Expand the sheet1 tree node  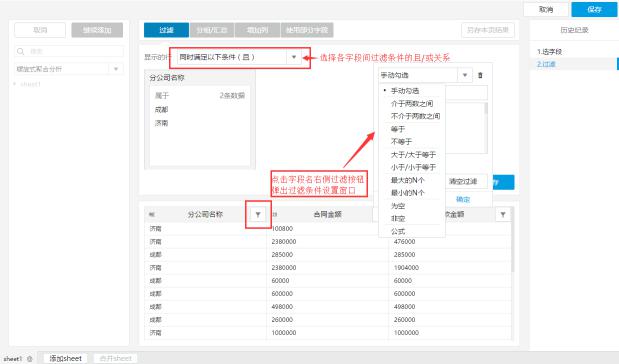click(15, 84)
